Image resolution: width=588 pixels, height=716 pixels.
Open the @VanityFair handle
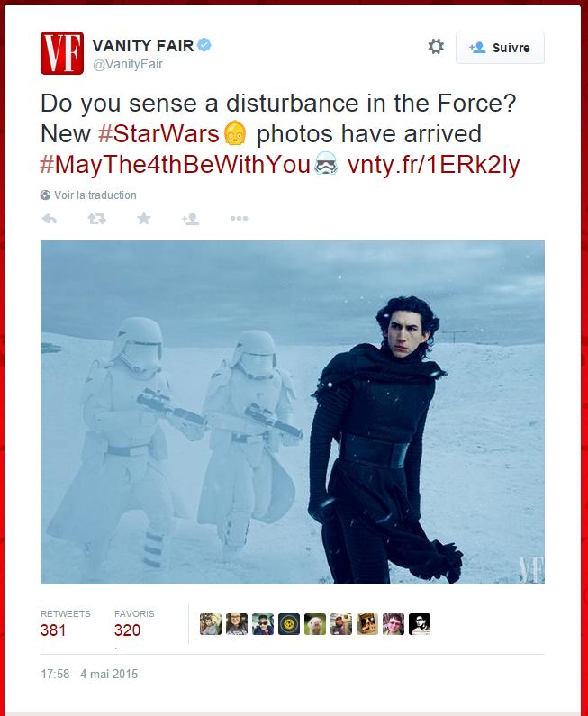[127, 64]
